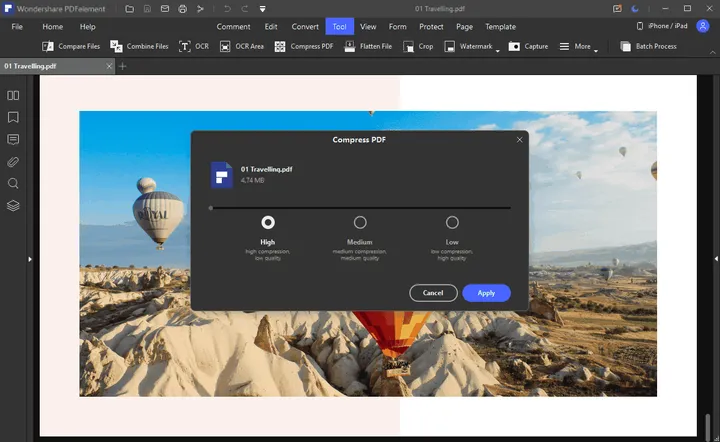This screenshot has height=442, width=720.
Task: Select Low compression radio option
Action: [452, 222]
